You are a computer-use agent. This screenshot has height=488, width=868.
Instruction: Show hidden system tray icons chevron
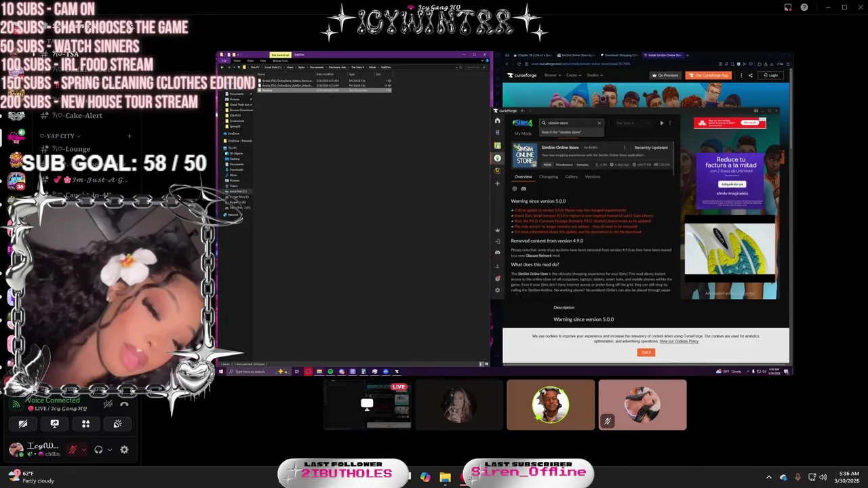click(768, 477)
